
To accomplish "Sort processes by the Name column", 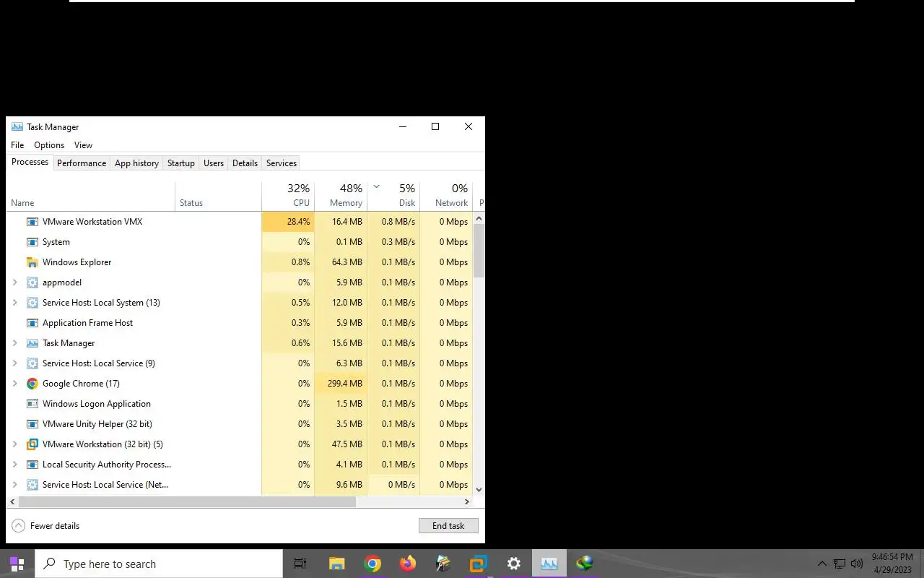I will pyautogui.click(x=90, y=196).
